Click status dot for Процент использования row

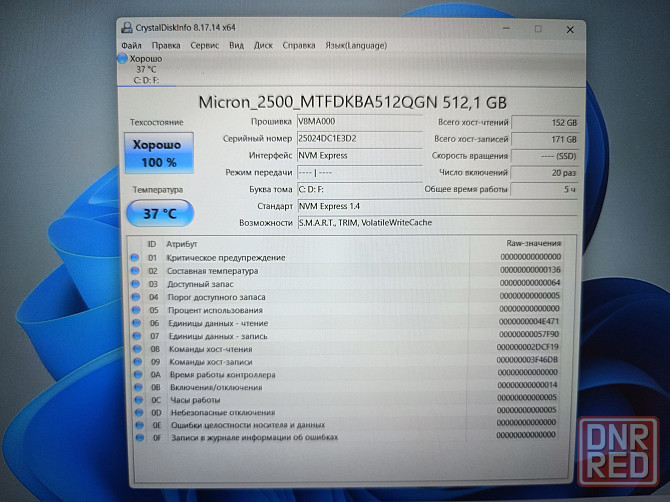(x=136, y=310)
